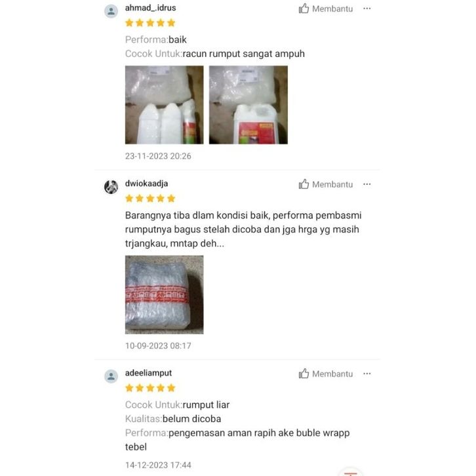The height and width of the screenshot is (476, 476).
Task: View first photo of white bottles
Action: click(x=164, y=105)
